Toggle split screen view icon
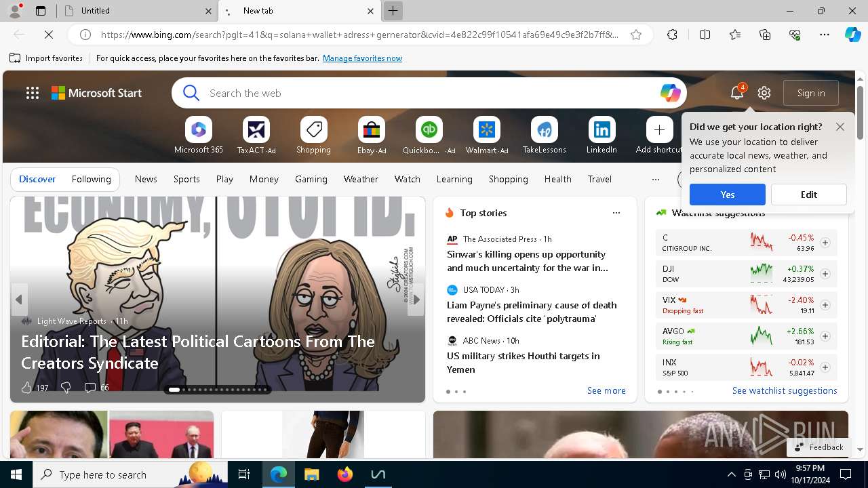This screenshot has height=488, width=868. 705,35
